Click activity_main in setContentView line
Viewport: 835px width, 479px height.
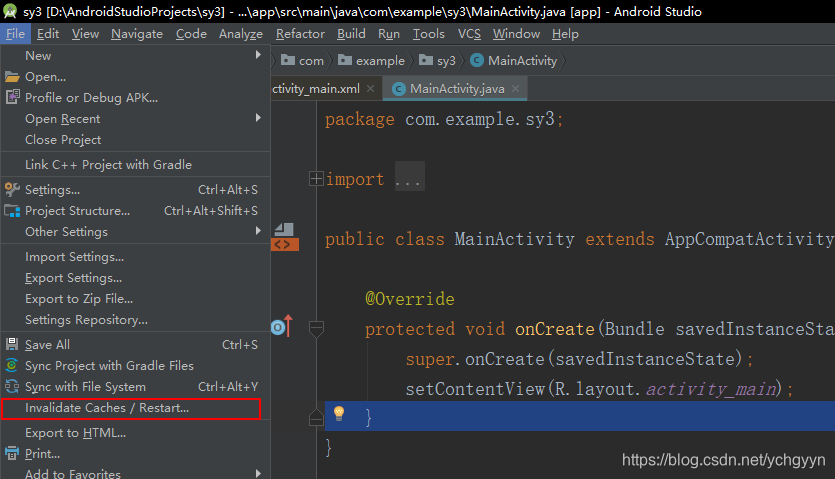(711, 389)
